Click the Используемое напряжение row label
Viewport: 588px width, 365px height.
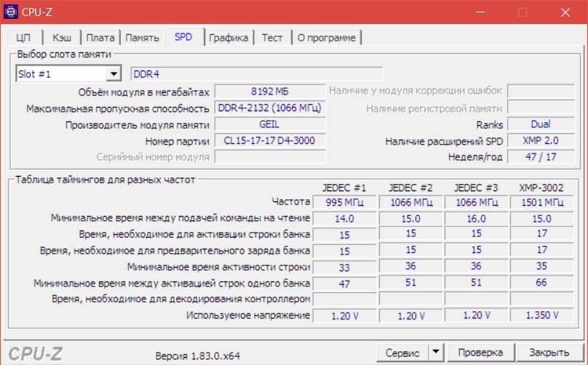248,316
